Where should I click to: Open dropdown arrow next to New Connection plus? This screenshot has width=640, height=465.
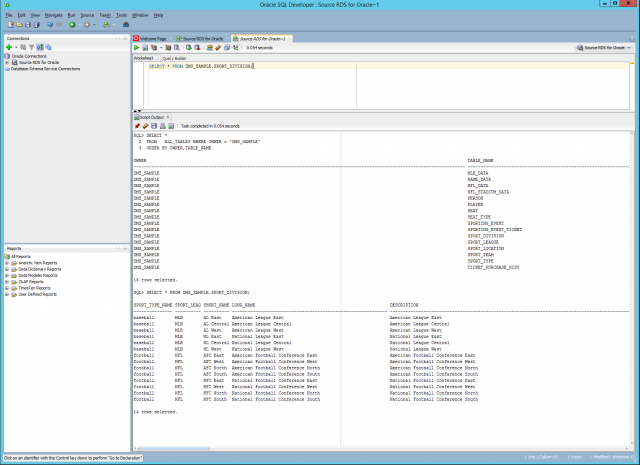pyautogui.click(x=16, y=47)
